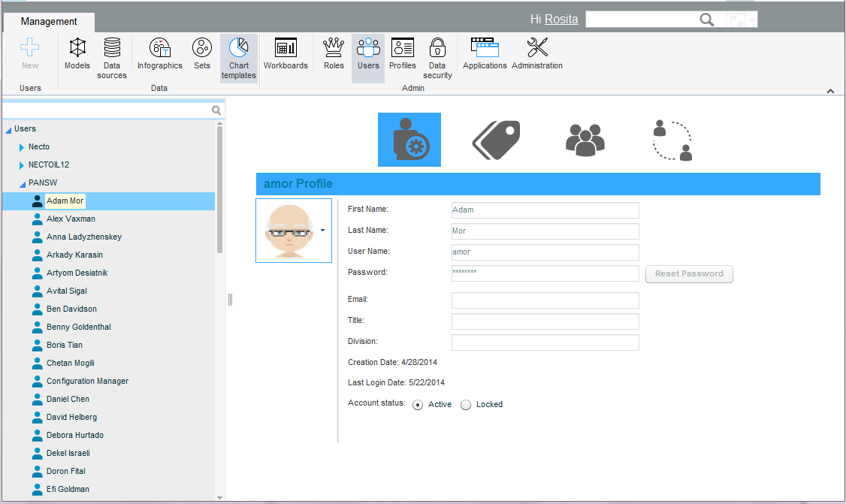The height and width of the screenshot is (504, 846).
Task: Set account status to Locked
Action: (466, 405)
